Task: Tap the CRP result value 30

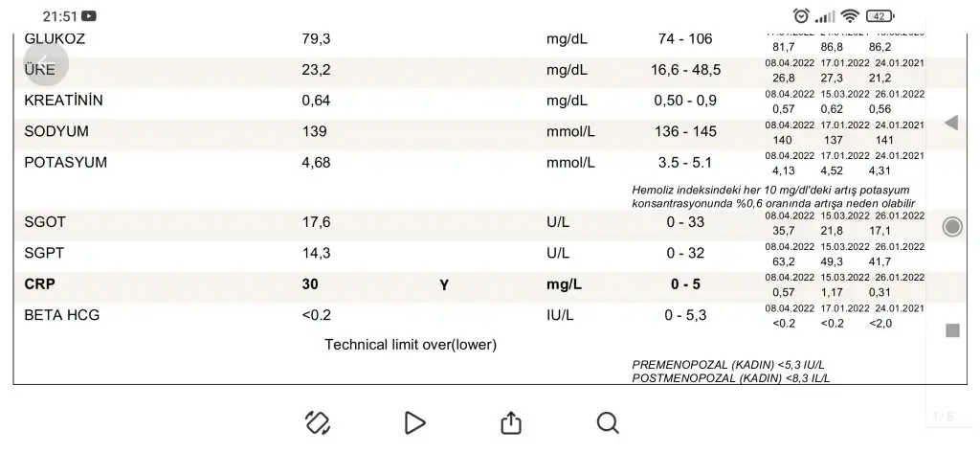Action: pos(310,284)
